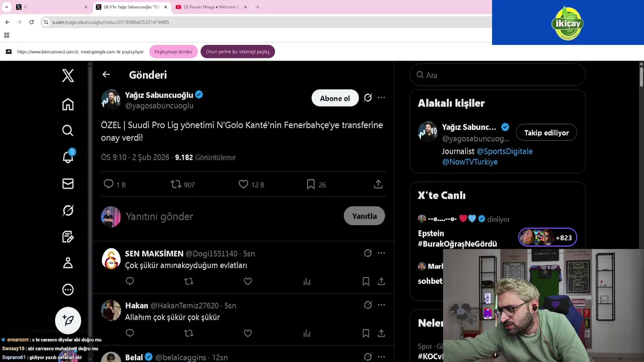
Task: Switch to Renato Nhaga YouTube tab
Action: coord(211,7)
